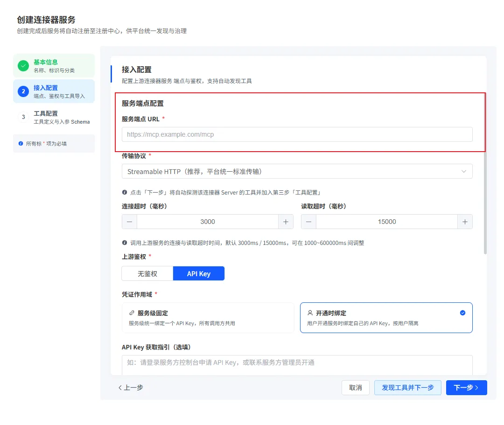Decrease 连接超时 with the minus button

tap(130, 222)
